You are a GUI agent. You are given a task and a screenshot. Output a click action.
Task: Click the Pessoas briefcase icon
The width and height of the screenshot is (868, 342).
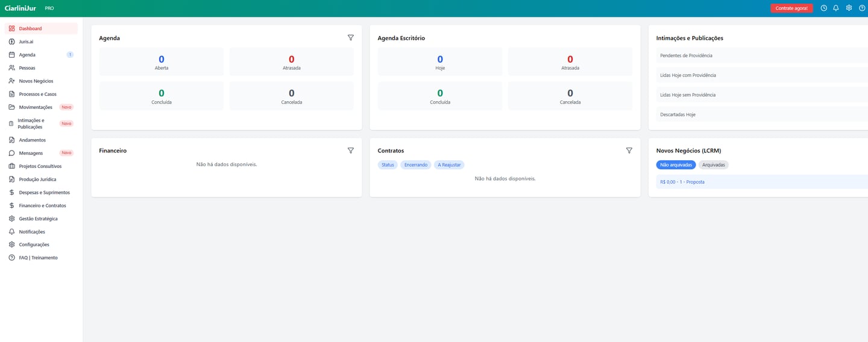[x=11, y=68]
